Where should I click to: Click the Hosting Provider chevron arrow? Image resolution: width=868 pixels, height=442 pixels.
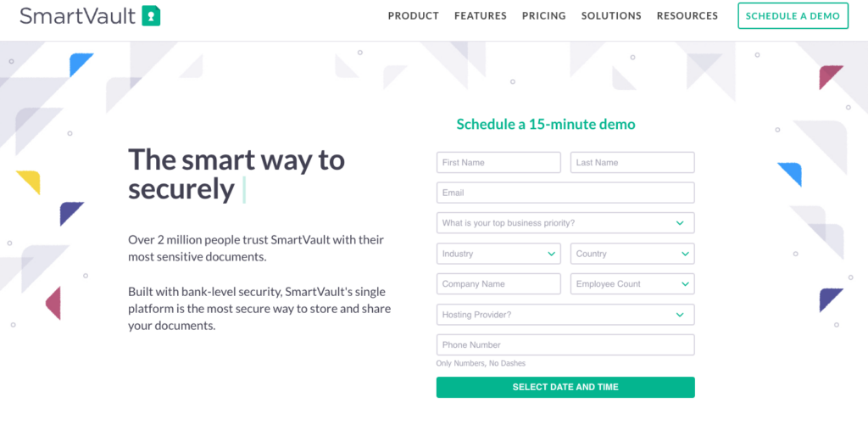[680, 315]
